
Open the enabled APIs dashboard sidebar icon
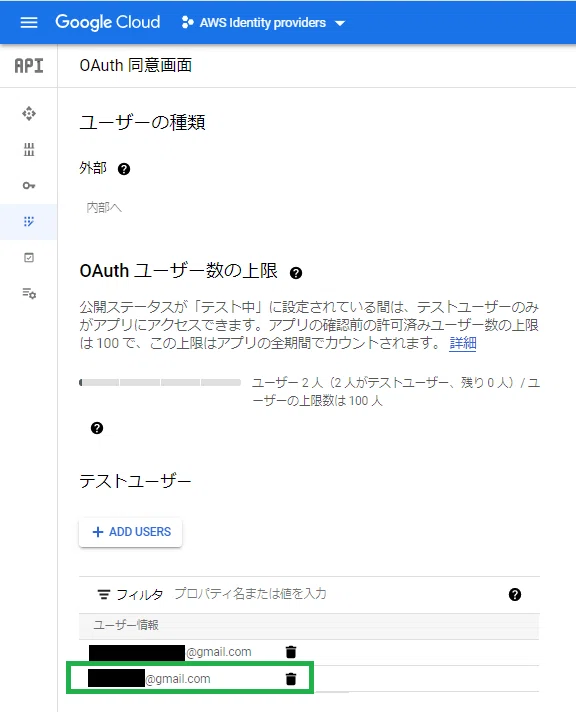29,114
